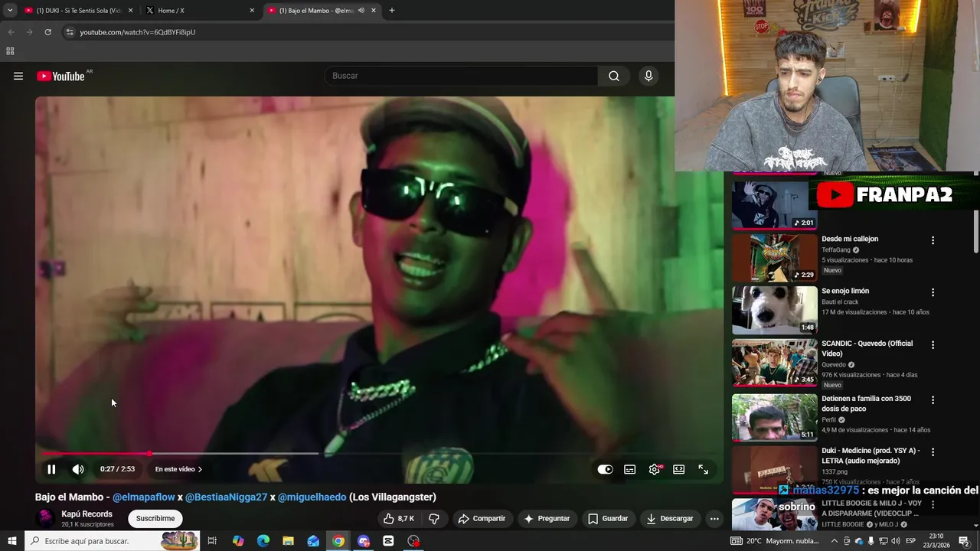
Task: Open @miguelhaedo mention link in title
Action: (312, 497)
